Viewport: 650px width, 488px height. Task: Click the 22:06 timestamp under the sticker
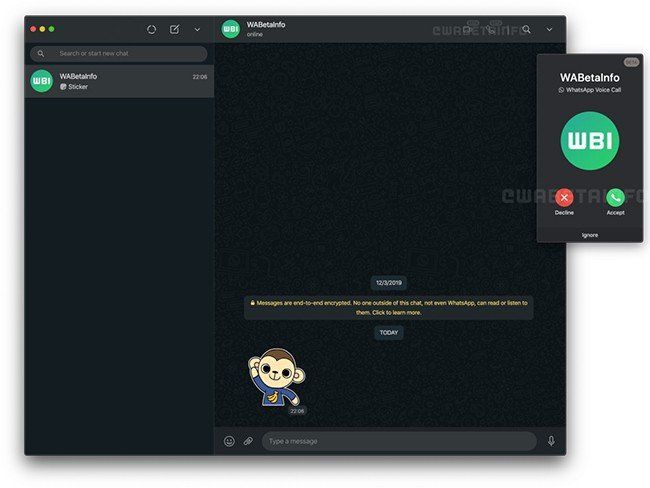click(x=297, y=411)
